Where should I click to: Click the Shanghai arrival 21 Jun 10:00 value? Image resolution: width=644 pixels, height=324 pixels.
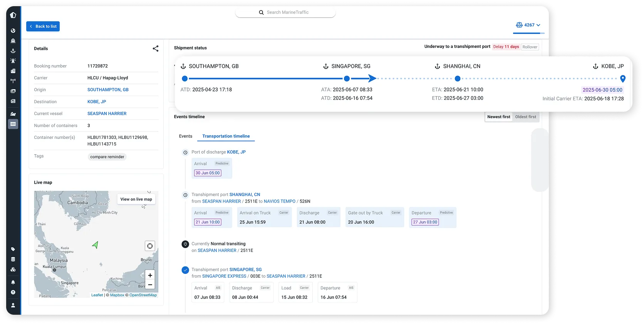tap(208, 222)
